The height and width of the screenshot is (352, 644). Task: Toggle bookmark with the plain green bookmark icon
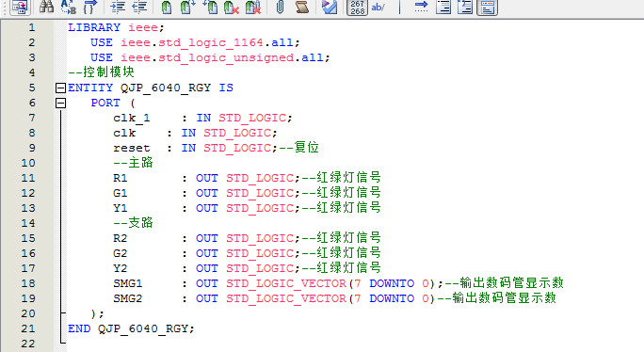(167, 8)
